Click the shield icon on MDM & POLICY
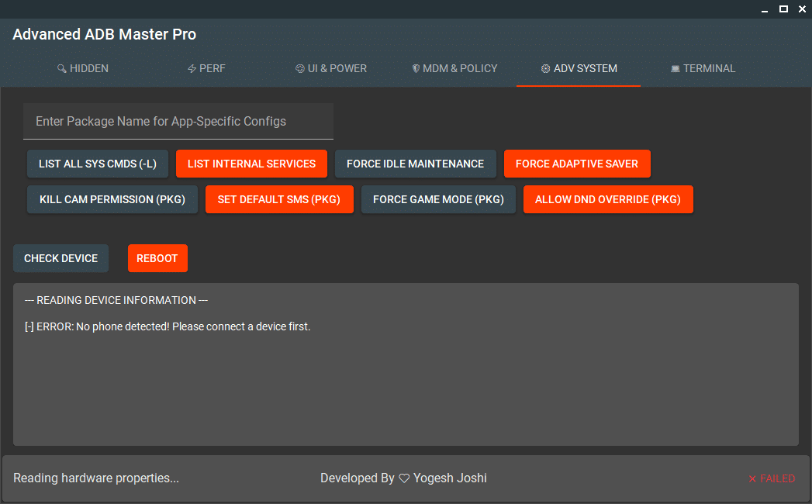The height and width of the screenshot is (504, 812). click(416, 68)
